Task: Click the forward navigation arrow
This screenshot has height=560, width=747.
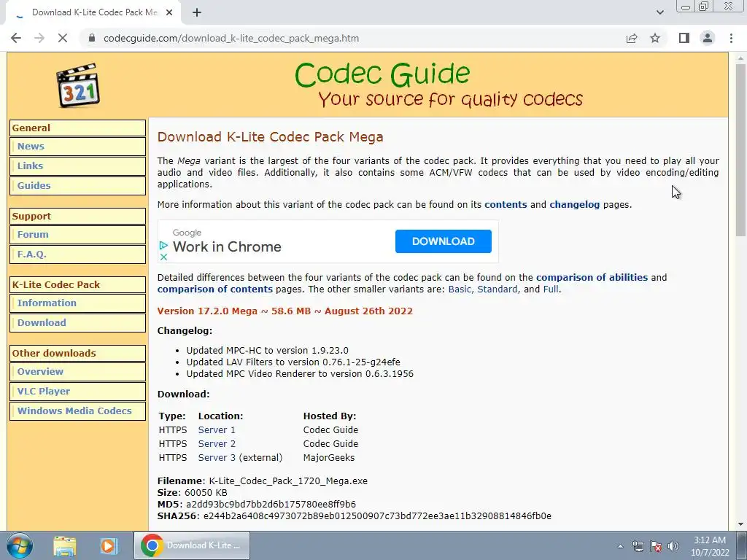Action: tap(39, 38)
